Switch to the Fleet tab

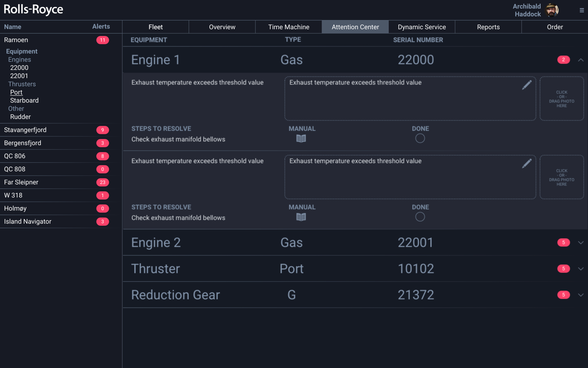[x=155, y=27]
